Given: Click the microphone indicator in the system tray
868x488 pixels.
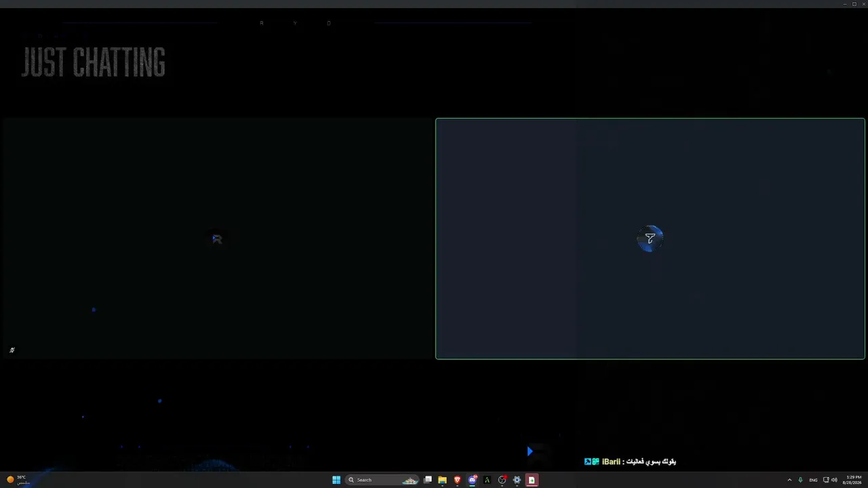Looking at the screenshot, I should point(800,480).
